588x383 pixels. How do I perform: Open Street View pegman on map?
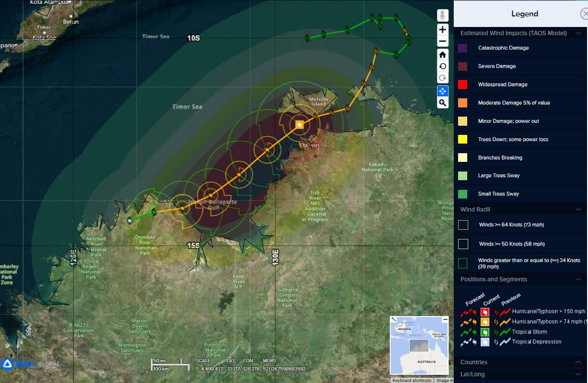coord(443,15)
